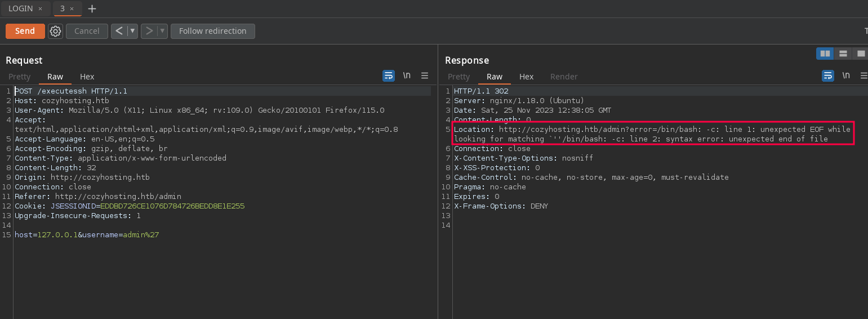Viewport: 868px width, 319px height.
Task: Toggle word wrap in Request editor
Action: pyautogui.click(x=389, y=76)
